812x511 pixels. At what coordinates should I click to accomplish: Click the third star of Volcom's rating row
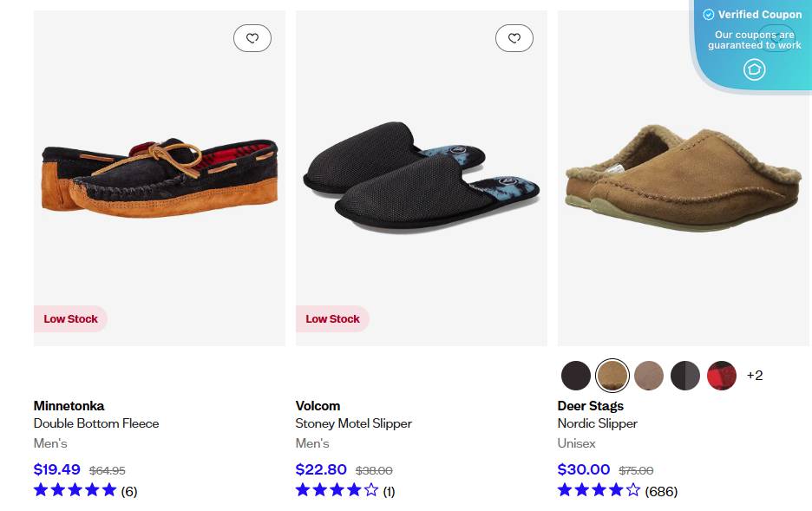[337, 490]
